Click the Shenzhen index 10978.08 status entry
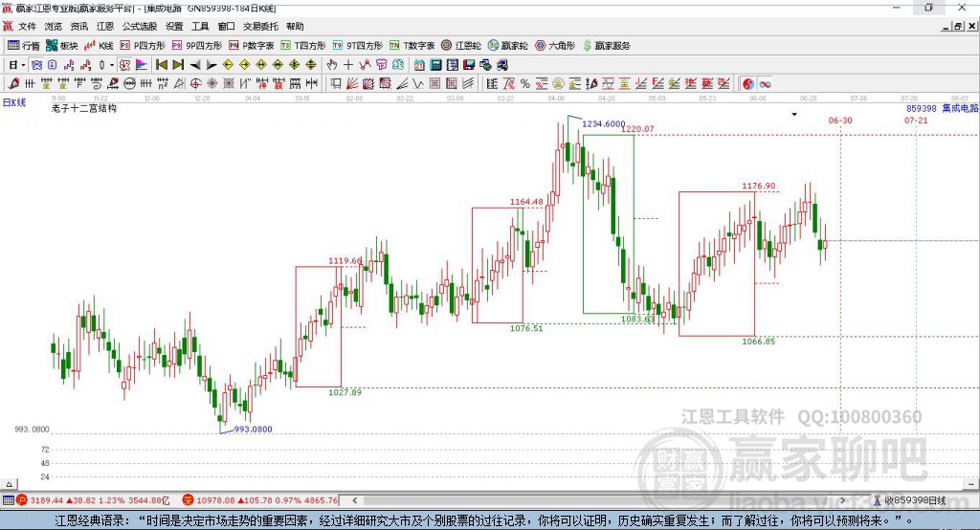This screenshot has width=980, height=530. [260, 500]
